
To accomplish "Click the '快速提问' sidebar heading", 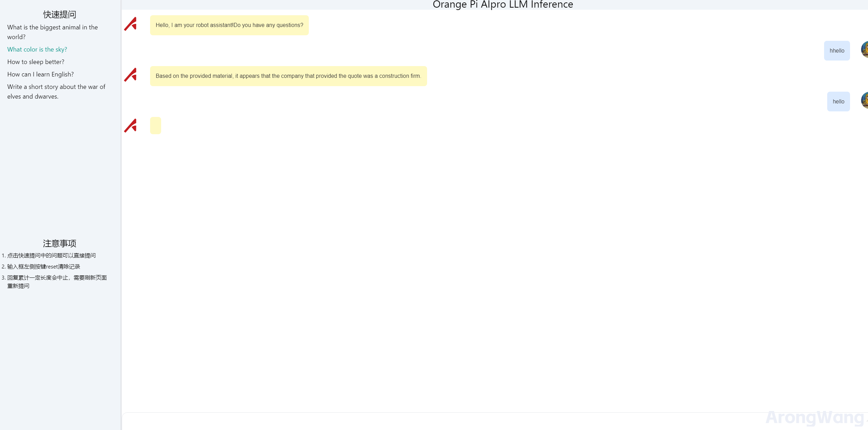I will click(x=59, y=15).
